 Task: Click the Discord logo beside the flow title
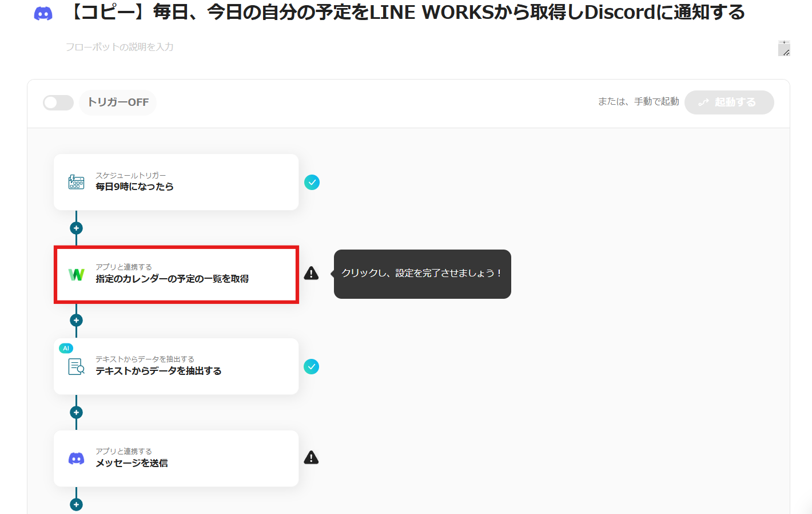pos(43,13)
